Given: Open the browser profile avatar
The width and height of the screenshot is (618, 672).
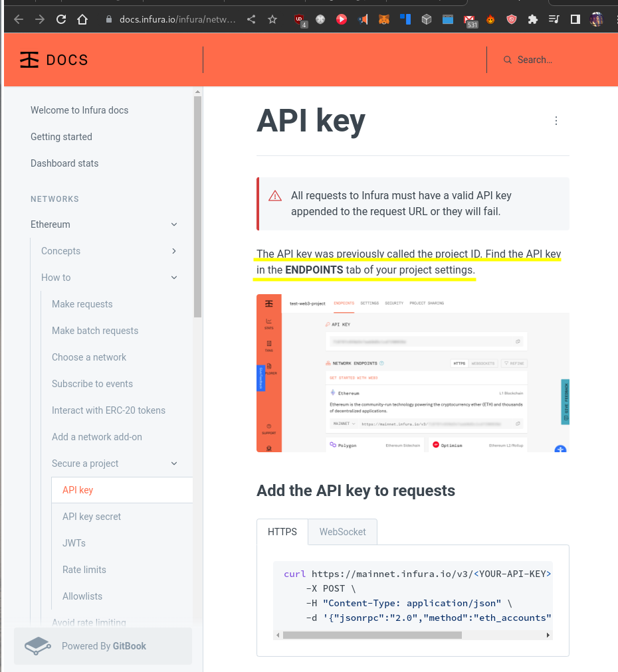Looking at the screenshot, I should [x=596, y=19].
